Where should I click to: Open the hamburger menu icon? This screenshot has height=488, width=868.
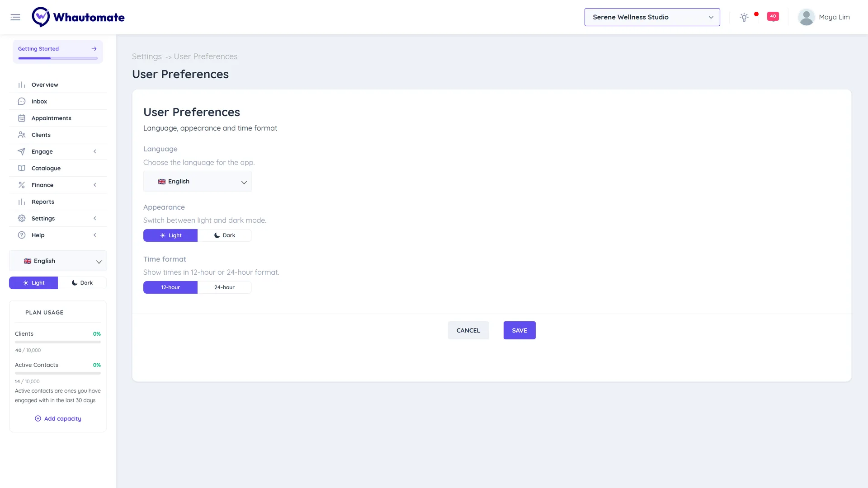(x=15, y=17)
